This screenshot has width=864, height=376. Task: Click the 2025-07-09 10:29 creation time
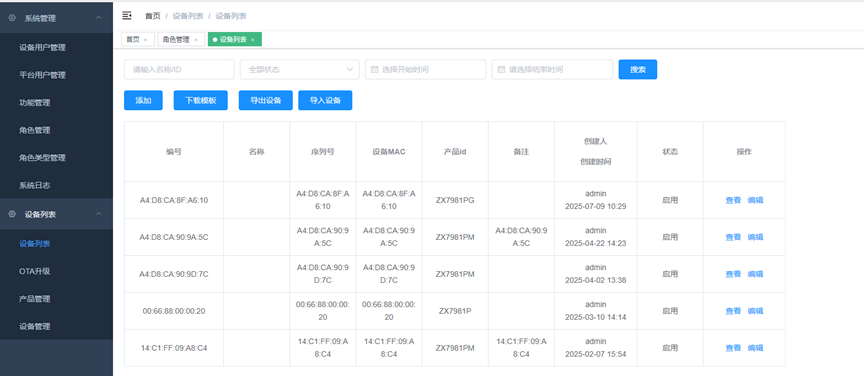[x=596, y=206]
